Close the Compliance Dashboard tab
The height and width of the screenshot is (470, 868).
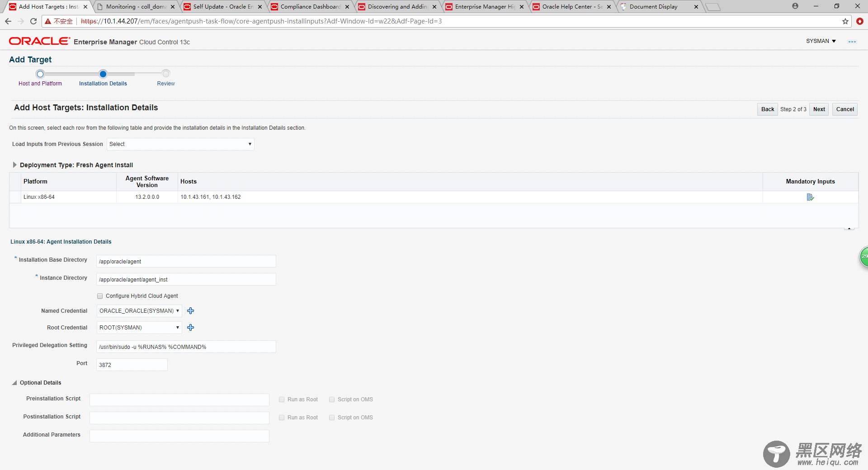pos(347,7)
